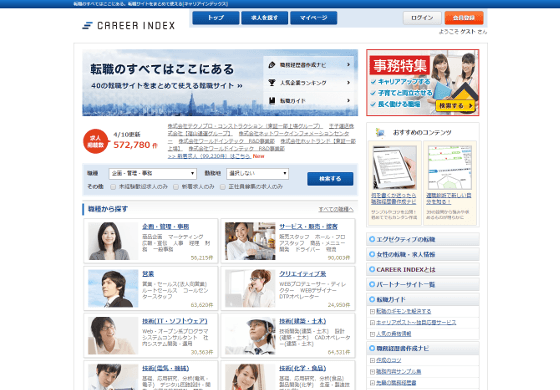Click the 技術(IT・ソフトウェア) man with glasses photo

[x=113, y=336]
